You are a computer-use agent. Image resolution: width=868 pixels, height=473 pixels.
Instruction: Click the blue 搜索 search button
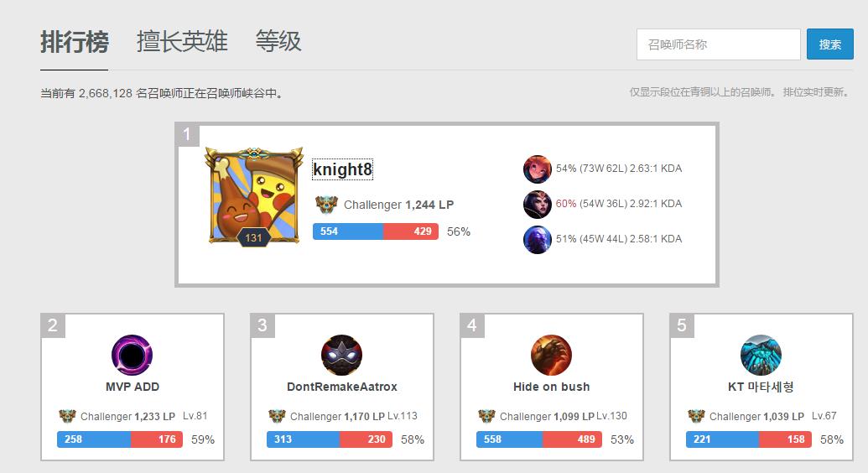(829, 44)
